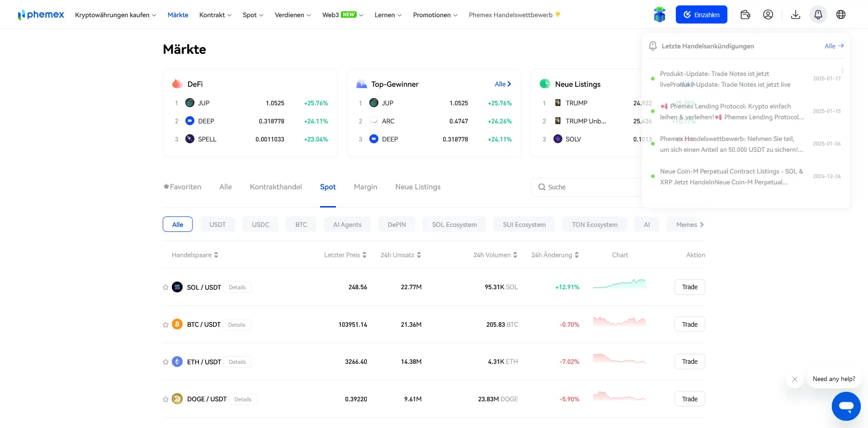Sort by 24h Umsatz column
The image size is (868, 428).
pos(401,255)
